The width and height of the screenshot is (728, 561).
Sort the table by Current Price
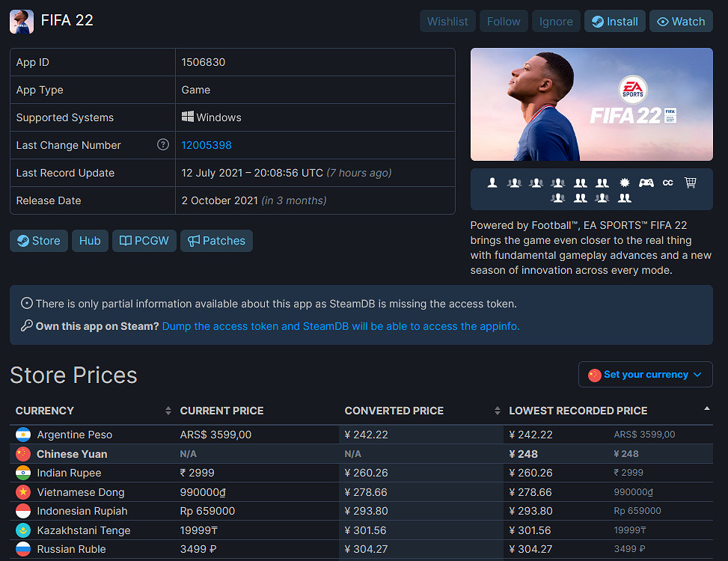coord(221,411)
